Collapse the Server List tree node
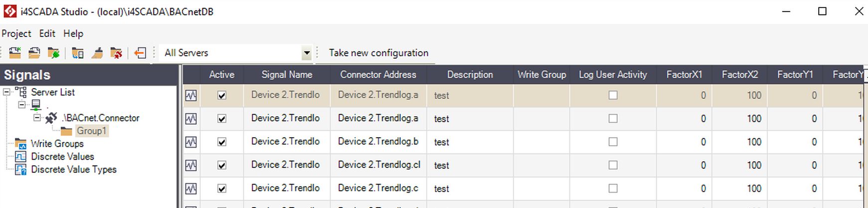The height and width of the screenshot is (208, 868). click(7, 92)
